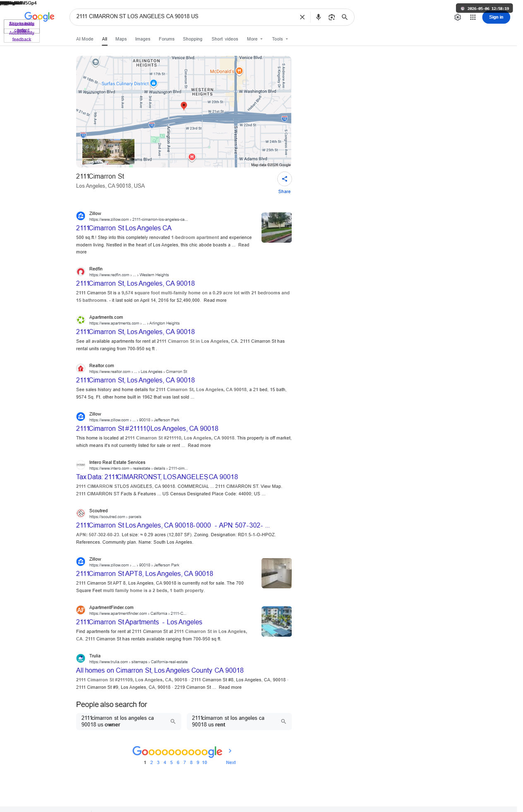
Task: Click search icon on 'us rent' suggestion
Action: click(x=283, y=721)
